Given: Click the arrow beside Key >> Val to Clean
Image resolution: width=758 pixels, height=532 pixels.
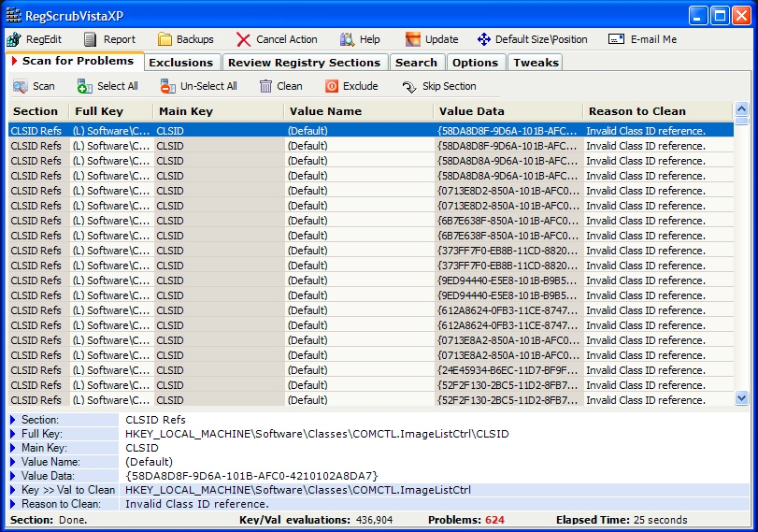Looking at the screenshot, I should pos(13,490).
